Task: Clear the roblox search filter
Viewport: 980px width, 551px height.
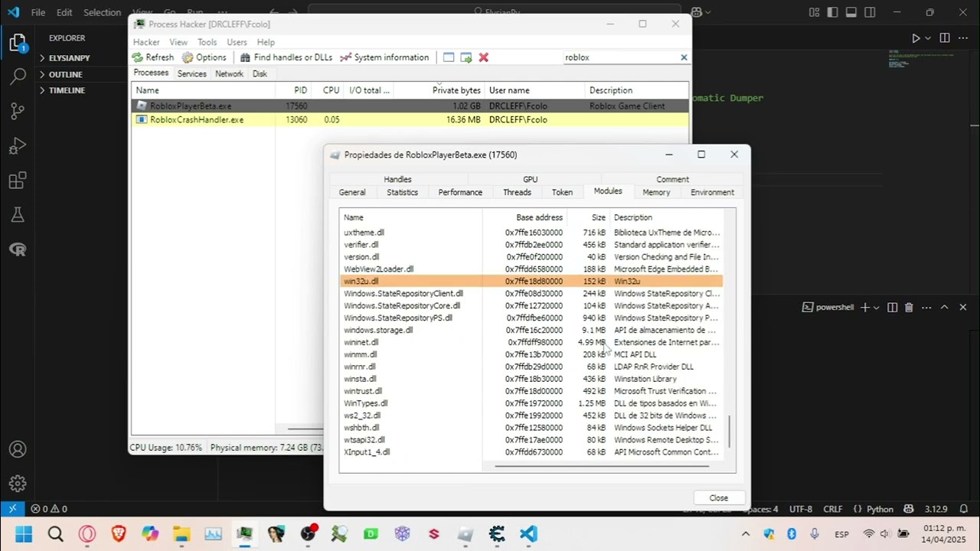Action: click(684, 57)
